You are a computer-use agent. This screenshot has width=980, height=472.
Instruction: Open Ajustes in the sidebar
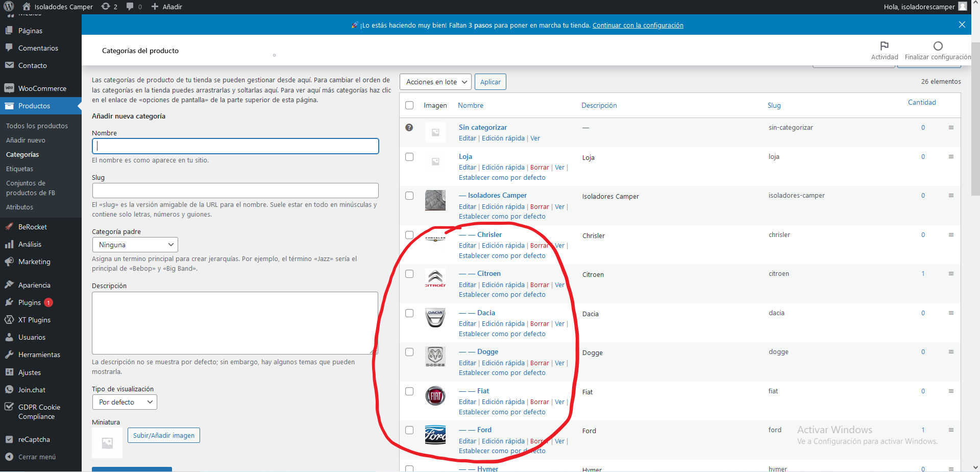(x=41, y=372)
